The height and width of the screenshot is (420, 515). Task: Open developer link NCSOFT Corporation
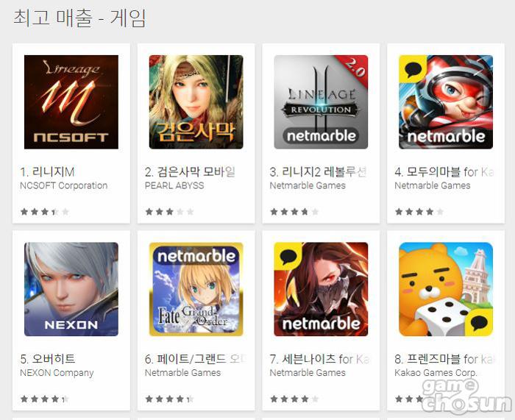coord(64,185)
